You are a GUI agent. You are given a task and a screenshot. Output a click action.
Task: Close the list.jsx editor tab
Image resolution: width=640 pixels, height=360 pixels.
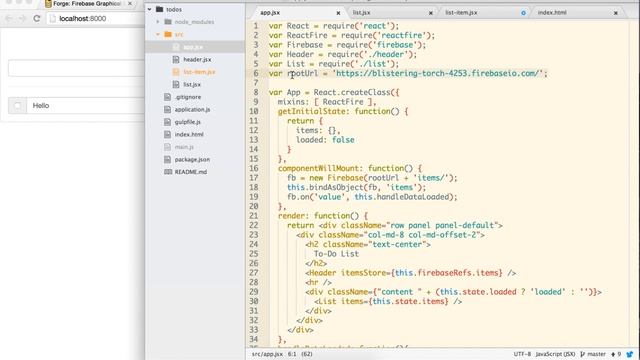click(x=431, y=13)
